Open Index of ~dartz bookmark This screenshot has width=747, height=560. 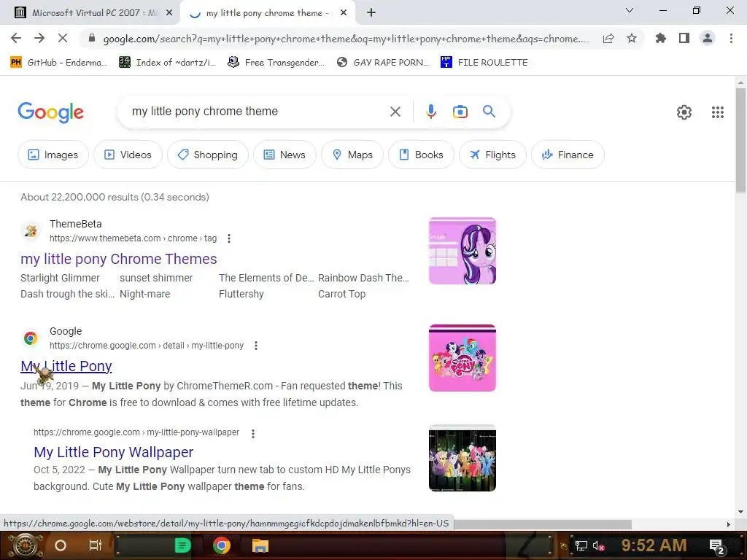(x=167, y=63)
